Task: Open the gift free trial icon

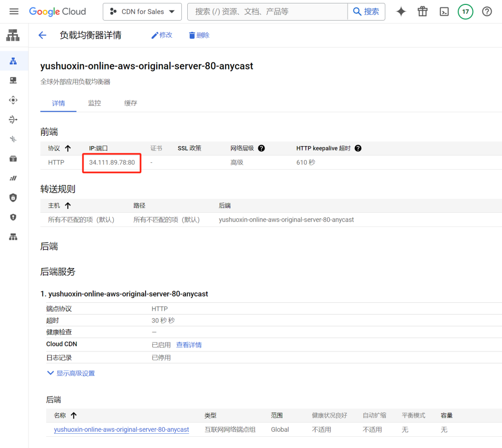Action: pos(423,12)
